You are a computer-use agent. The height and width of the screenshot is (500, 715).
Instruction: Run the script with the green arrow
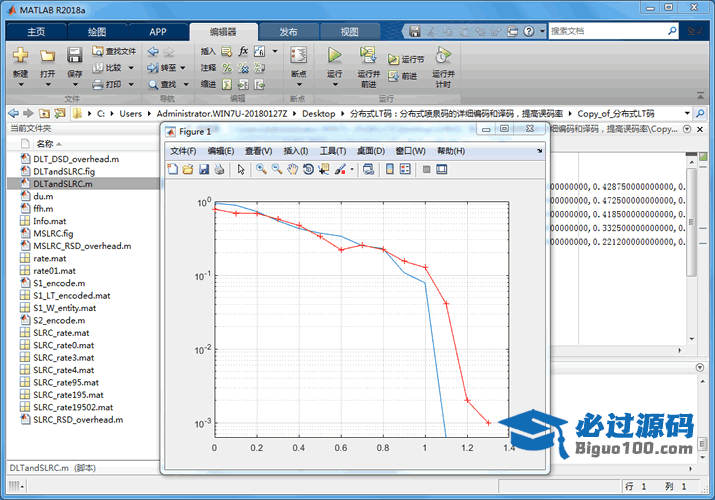[x=334, y=55]
